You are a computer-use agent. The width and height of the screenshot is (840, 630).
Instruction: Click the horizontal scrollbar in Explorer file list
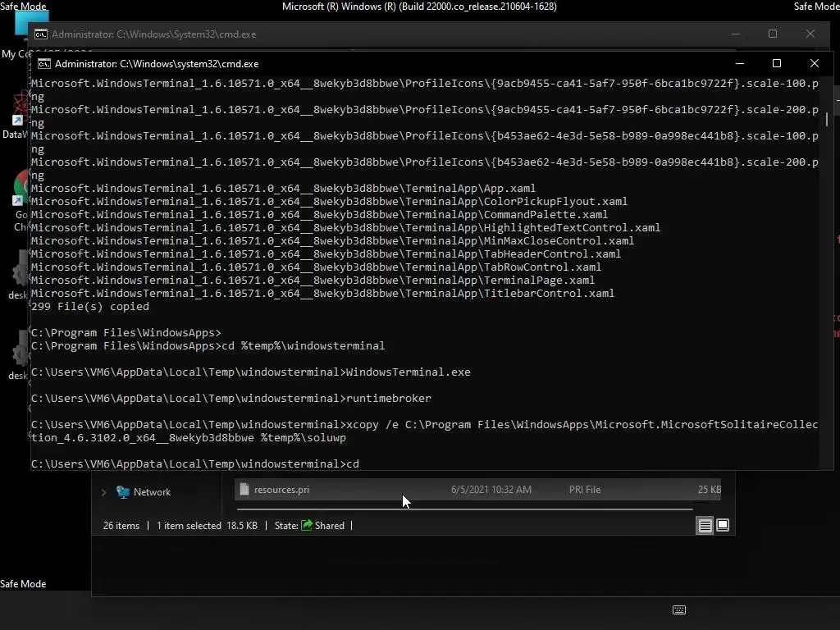tap(464, 509)
